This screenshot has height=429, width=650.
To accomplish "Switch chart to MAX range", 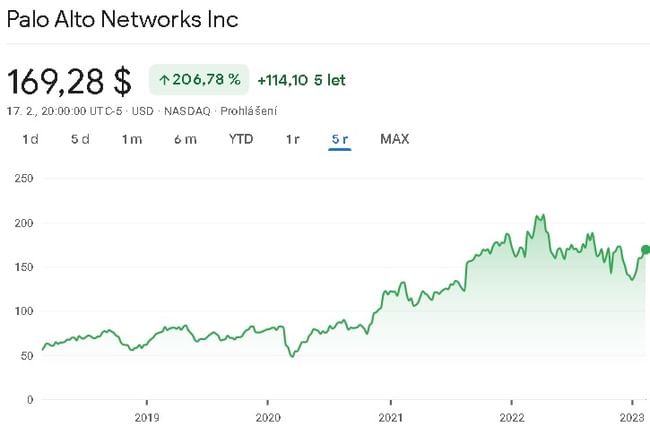I will tap(395, 139).
